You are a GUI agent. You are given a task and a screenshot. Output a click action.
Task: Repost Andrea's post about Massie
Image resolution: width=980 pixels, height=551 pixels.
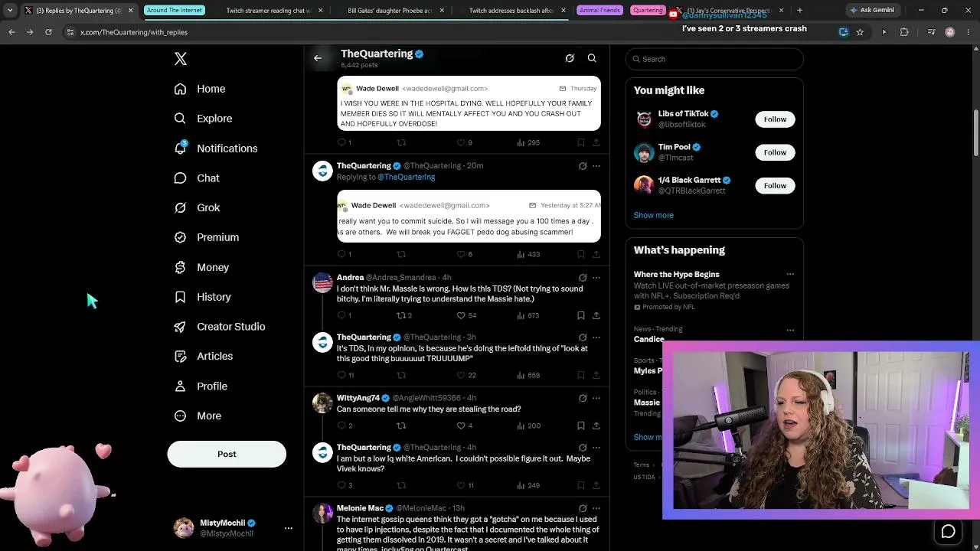click(401, 315)
